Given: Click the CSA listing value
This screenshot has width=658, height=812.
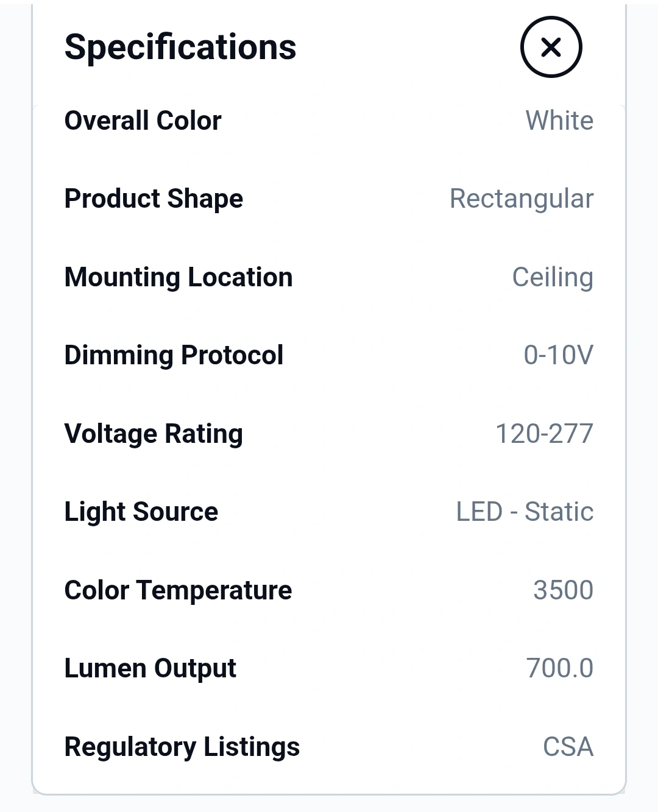Looking at the screenshot, I should tap(568, 747).
